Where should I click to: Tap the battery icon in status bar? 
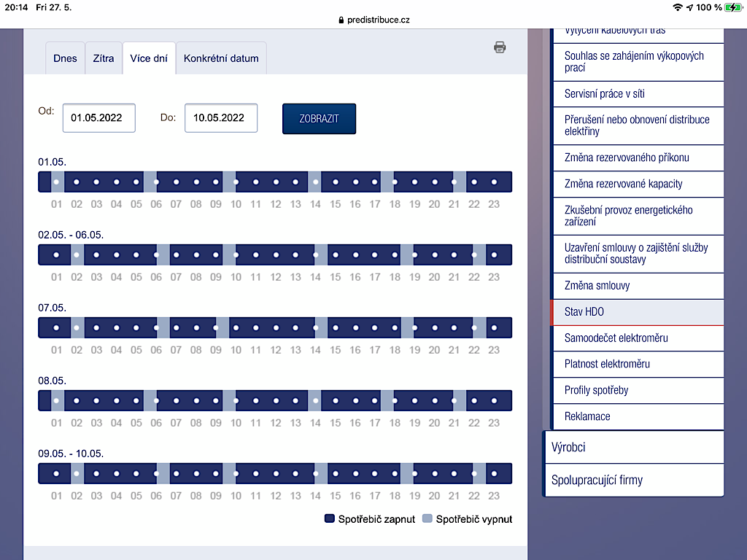(732, 7)
